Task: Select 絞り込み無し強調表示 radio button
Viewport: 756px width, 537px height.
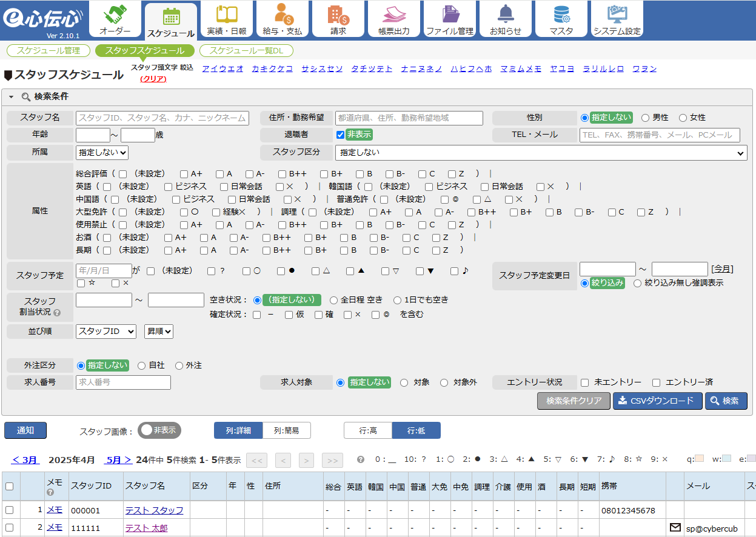Action: 637,283
